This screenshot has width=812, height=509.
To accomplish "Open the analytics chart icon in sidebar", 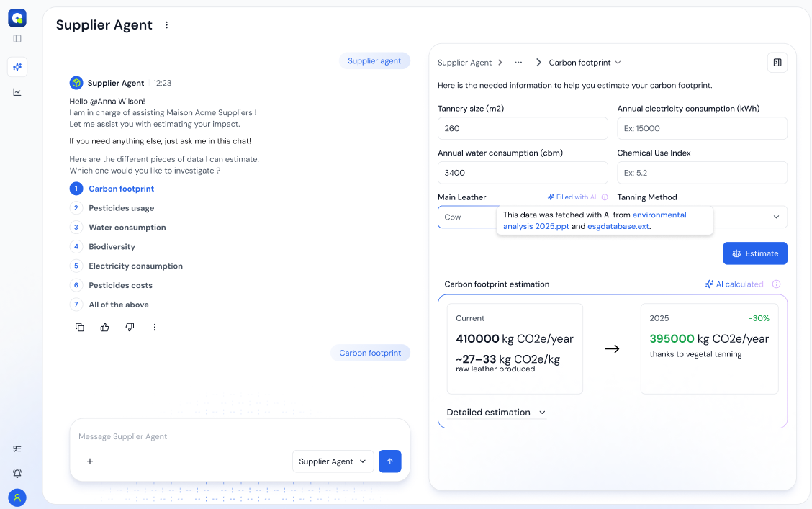I will [x=17, y=92].
